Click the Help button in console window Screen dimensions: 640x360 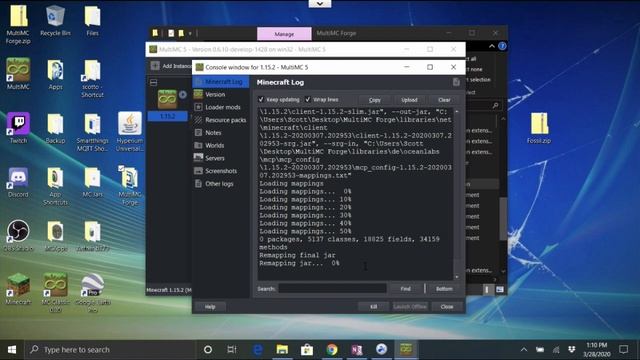tap(210, 307)
